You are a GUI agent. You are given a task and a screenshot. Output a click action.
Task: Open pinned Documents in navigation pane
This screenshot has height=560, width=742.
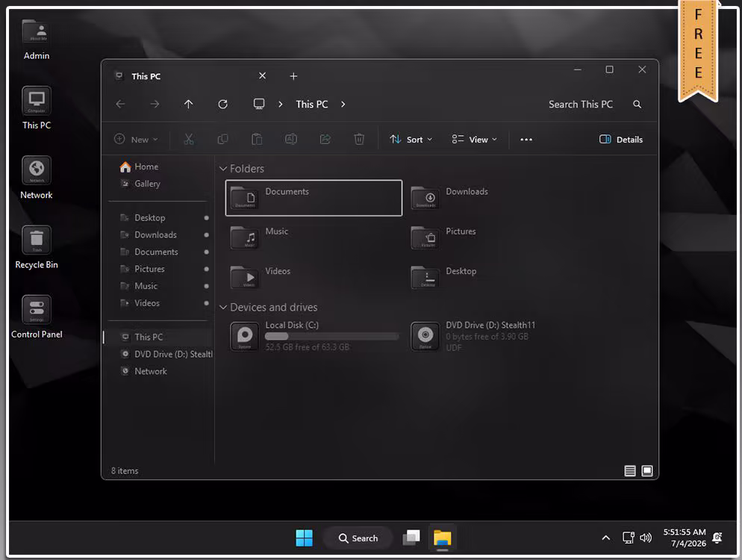click(x=158, y=252)
